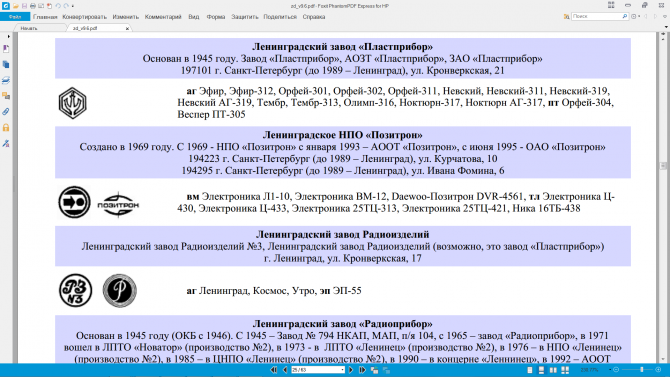Image resolution: width=670 pixels, height=377 pixels.
Task: Open the Digital Signatures panel
Action: click(6, 143)
